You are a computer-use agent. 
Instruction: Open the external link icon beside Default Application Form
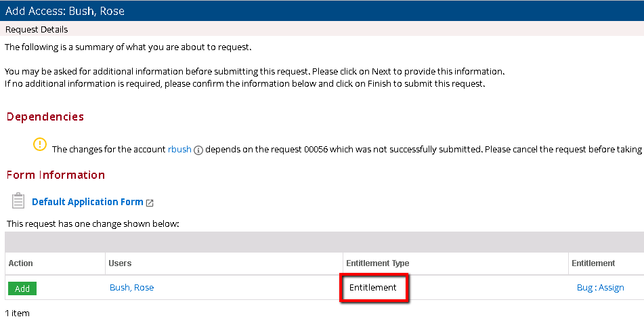pos(150,202)
